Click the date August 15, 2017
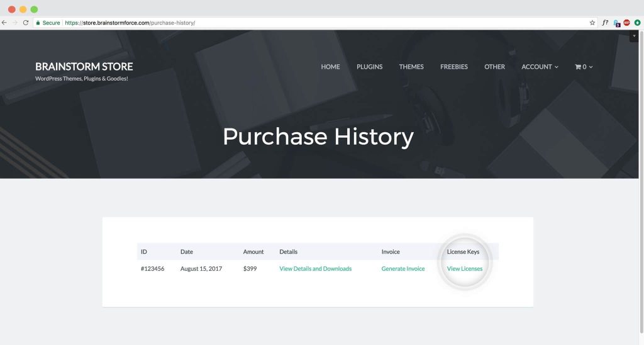Viewport: 644px width, 345px height. [x=201, y=269]
